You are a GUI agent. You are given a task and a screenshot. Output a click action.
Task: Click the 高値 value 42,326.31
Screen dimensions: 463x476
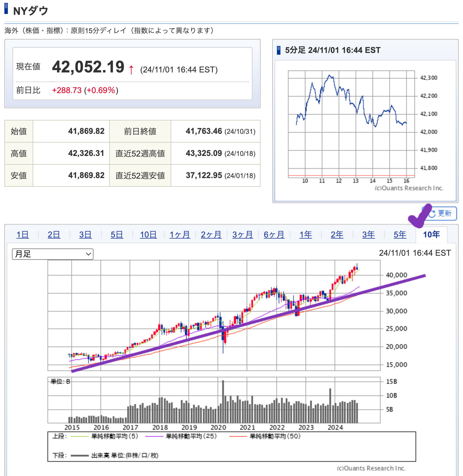(x=86, y=153)
